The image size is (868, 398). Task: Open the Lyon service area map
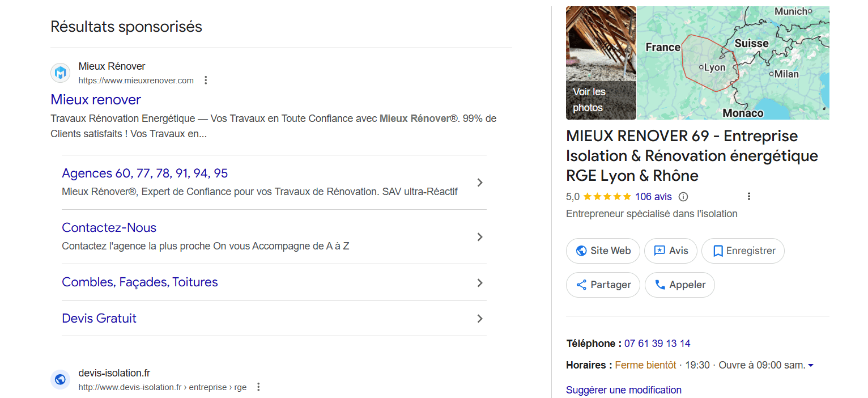coord(733,63)
